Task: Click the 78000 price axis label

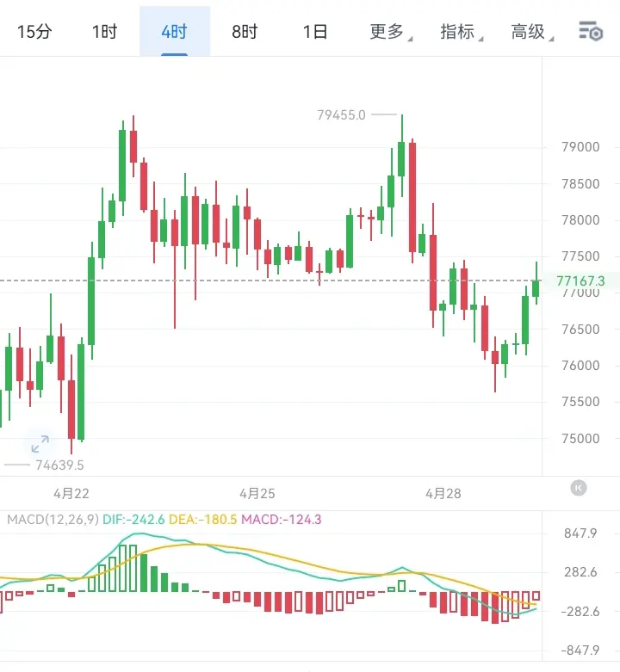Action: pos(580,220)
